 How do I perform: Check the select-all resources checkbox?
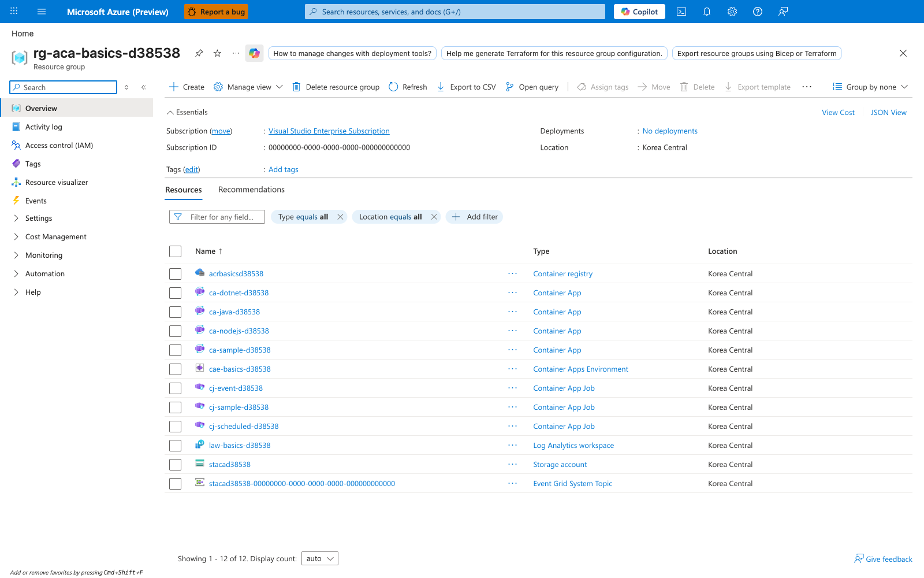point(176,251)
